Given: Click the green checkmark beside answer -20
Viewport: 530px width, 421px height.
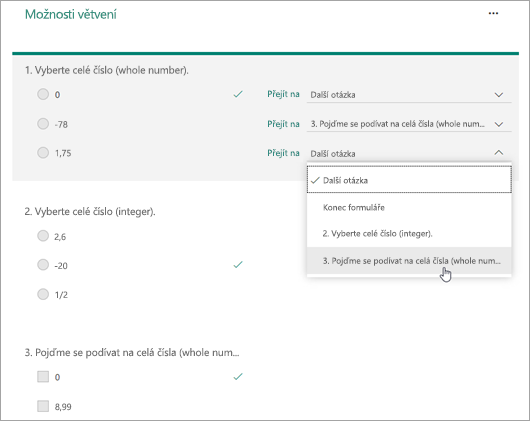Looking at the screenshot, I should tap(238, 265).
